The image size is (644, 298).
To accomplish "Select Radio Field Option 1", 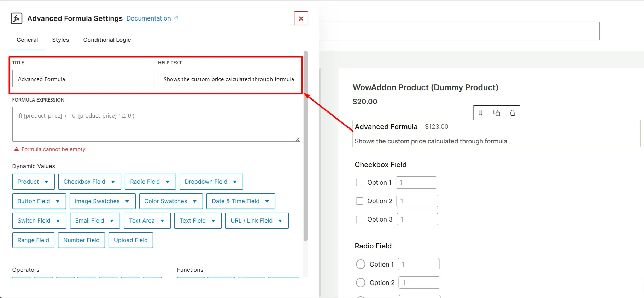I will [x=361, y=264].
